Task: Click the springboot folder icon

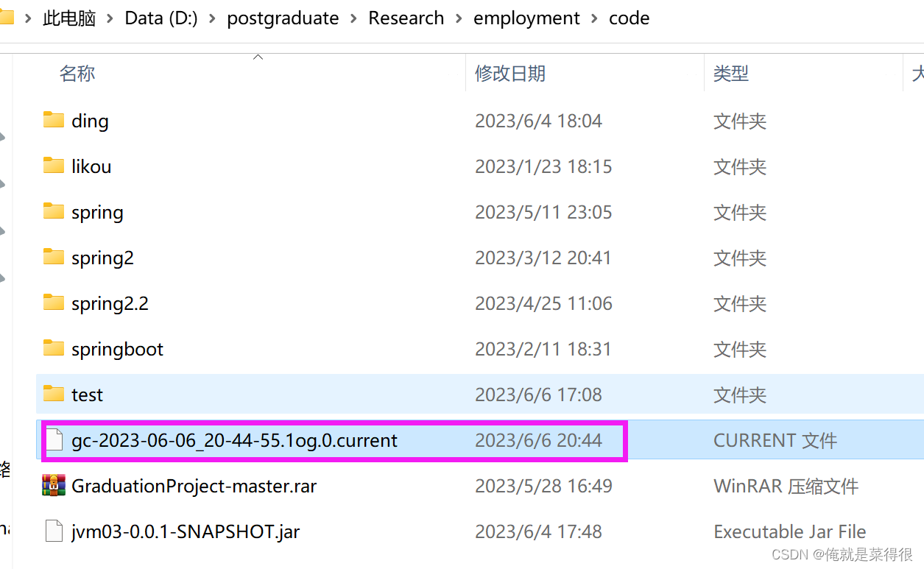Action: tap(54, 348)
